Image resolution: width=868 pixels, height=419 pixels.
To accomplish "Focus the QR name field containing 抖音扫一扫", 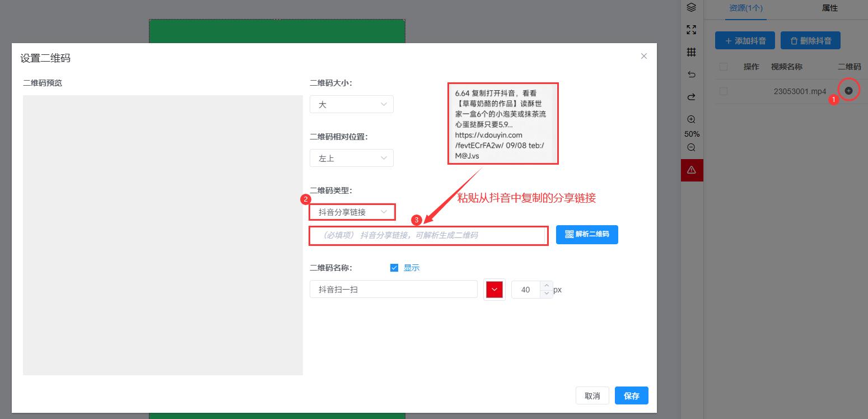I will tap(394, 290).
